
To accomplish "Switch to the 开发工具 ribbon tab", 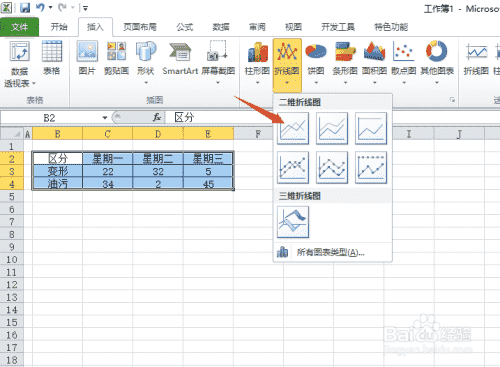I will pyautogui.click(x=338, y=27).
